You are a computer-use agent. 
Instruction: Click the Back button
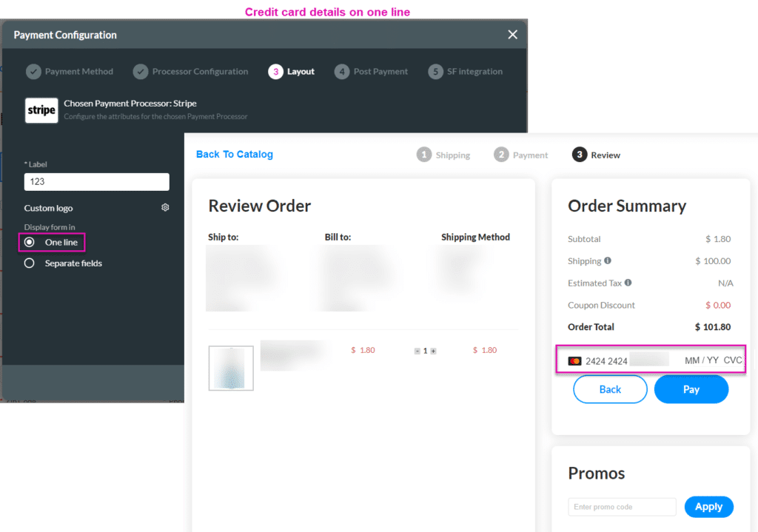tap(610, 389)
